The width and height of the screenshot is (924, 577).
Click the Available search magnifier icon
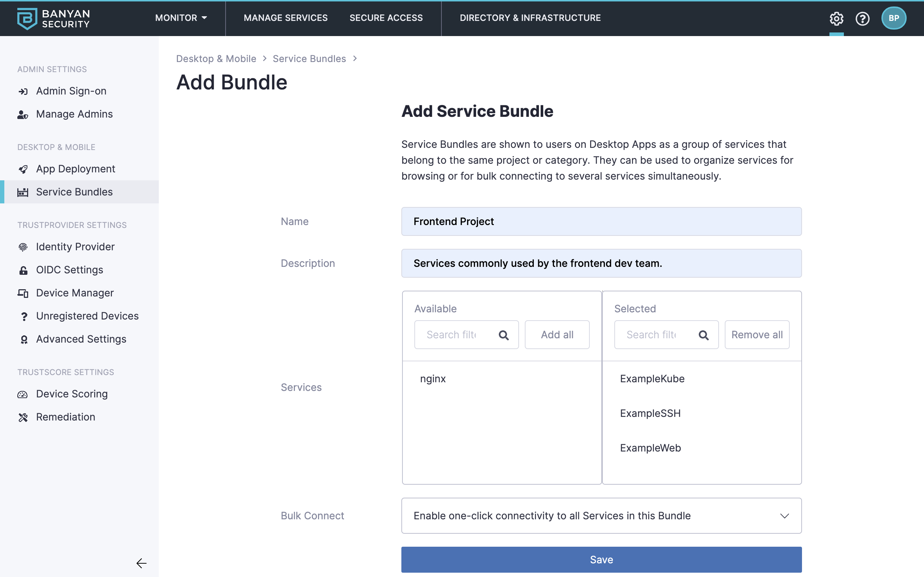pyautogui.click(x=504, y=335)
